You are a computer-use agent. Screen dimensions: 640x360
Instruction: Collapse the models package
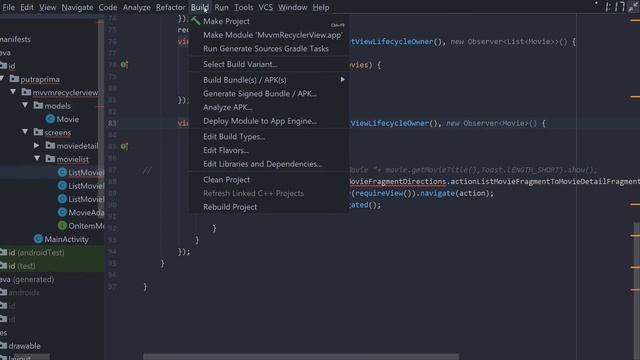click(25, 105)
